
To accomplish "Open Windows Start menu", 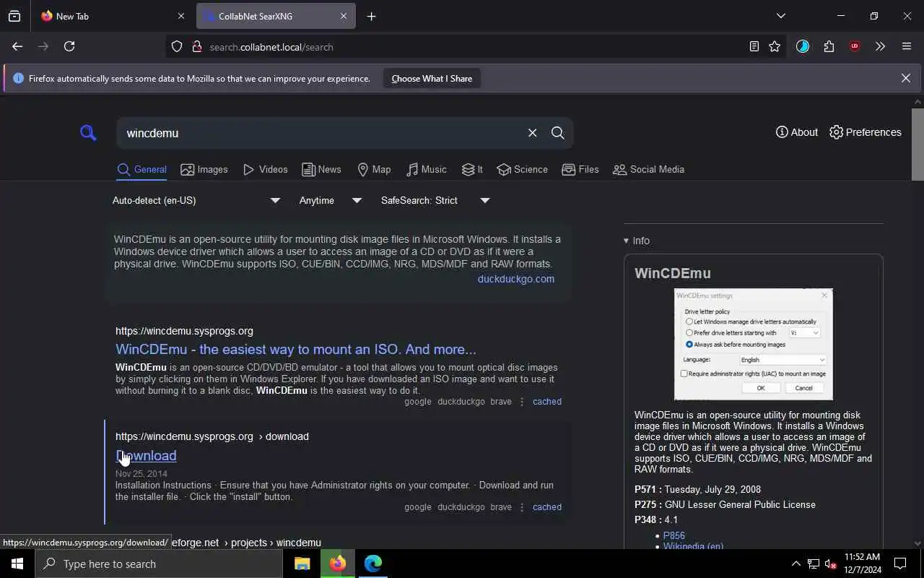I will pos(17,564).
